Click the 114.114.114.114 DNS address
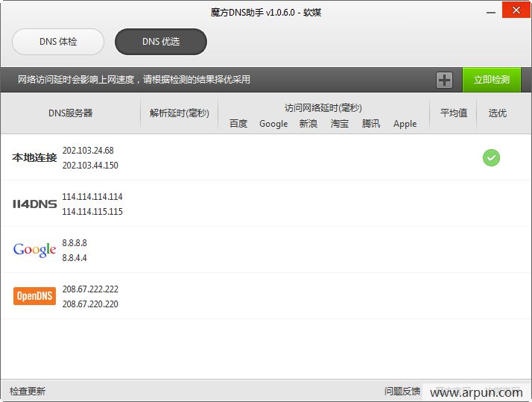This screenshot has width=532, height=402. (92, 197)
